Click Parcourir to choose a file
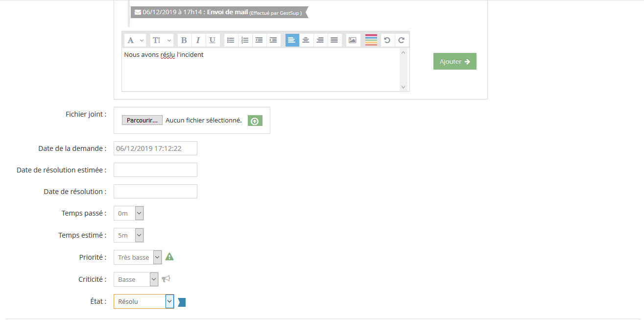This screenshot has height=320, width=644. (x=142, y=121)
